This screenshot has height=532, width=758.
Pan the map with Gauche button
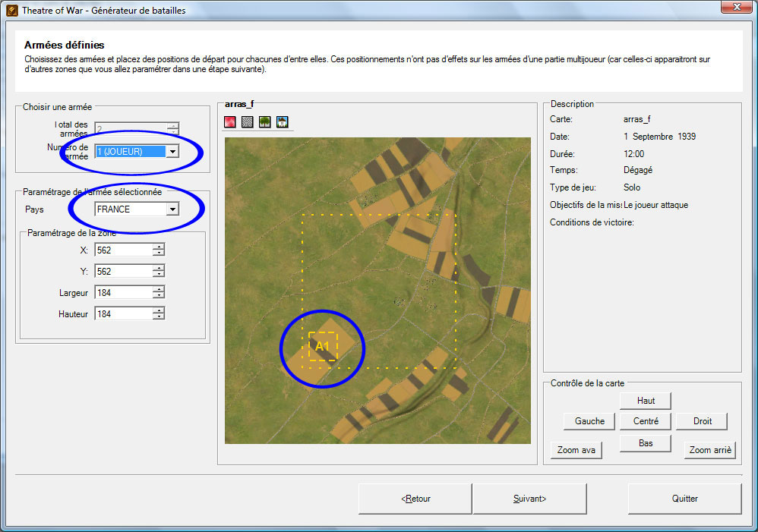[x=589, y=421]
